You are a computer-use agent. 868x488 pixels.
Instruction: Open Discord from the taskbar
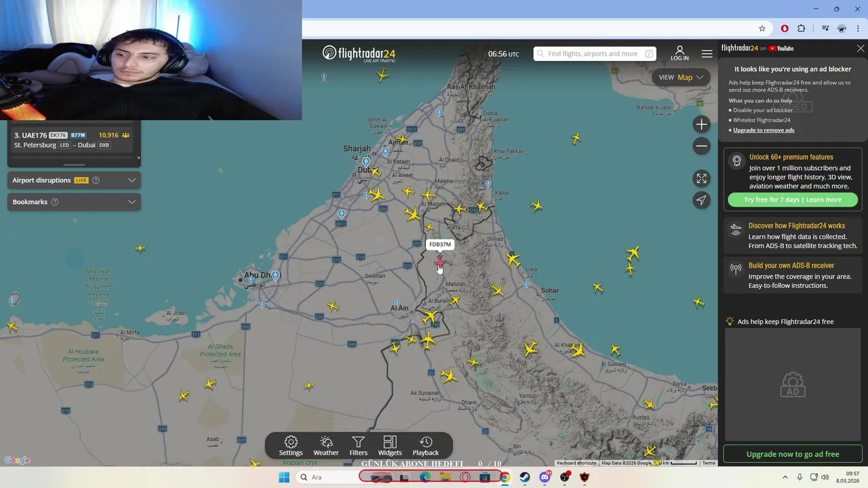545,477
